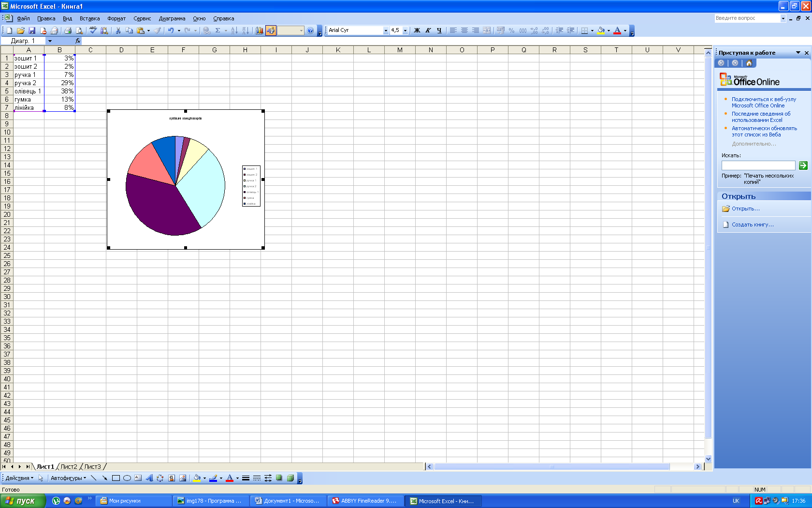Click the 3-D Style icon in Drawing toolbar
Image resolution: width=812 pixels, height=508 pixels.
coord(290,478)
